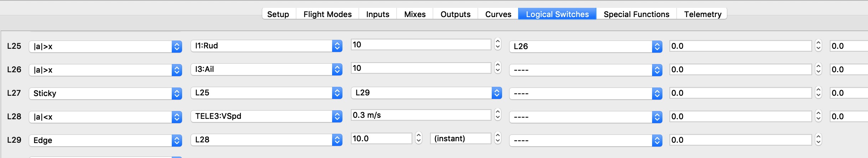The width and height of the screenshot is (868, 158).
Task: Select the Mixes tab
Action: tap(414, 14)
